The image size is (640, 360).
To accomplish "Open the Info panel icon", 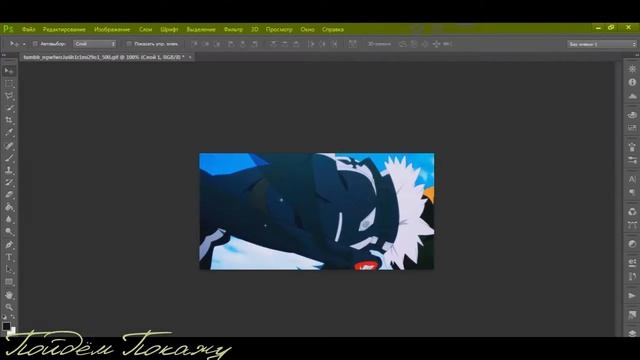I will point(632,82).
